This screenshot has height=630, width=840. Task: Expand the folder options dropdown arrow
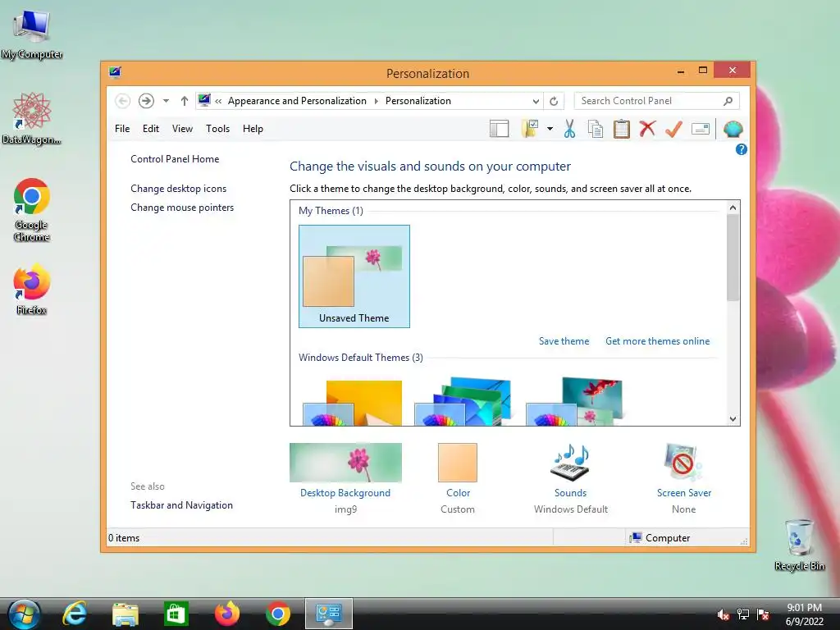coord(550,129)
